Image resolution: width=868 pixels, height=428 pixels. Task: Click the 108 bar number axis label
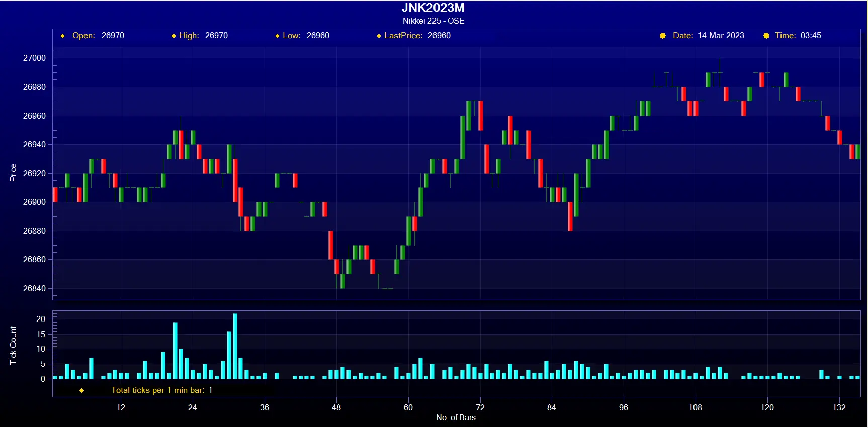(696, 407)
